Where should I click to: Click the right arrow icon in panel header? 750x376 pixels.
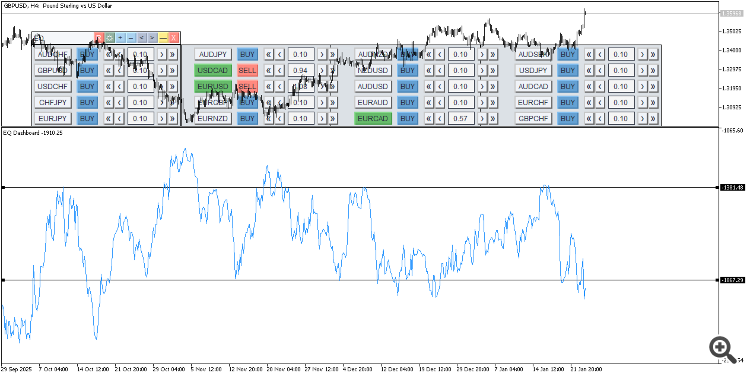point(152,38)
